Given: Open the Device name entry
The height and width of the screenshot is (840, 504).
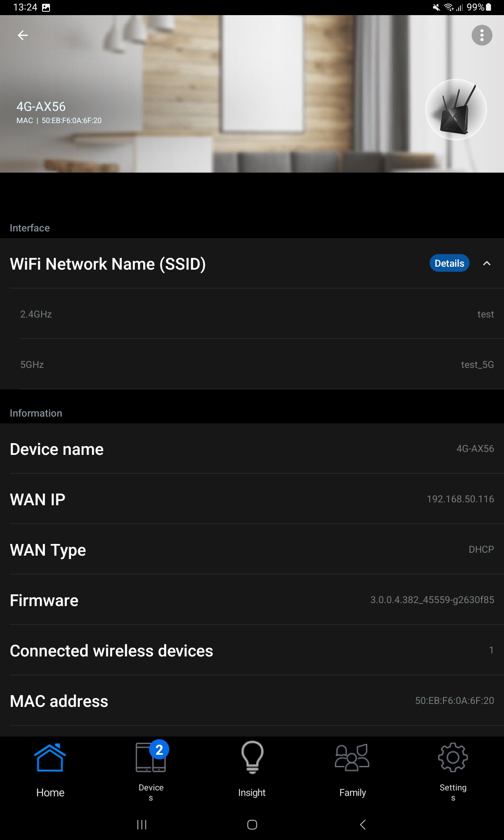Looking at the screenshot, I should [252, 449].
